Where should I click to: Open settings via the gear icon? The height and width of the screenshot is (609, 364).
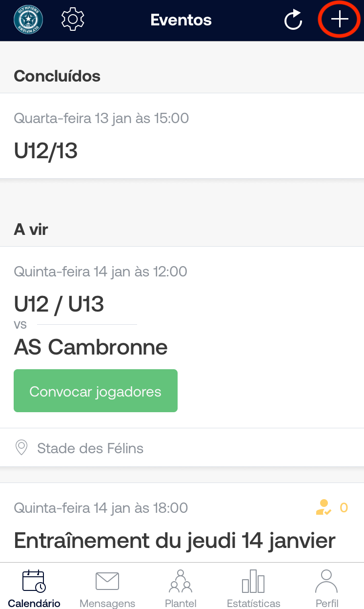73,20
